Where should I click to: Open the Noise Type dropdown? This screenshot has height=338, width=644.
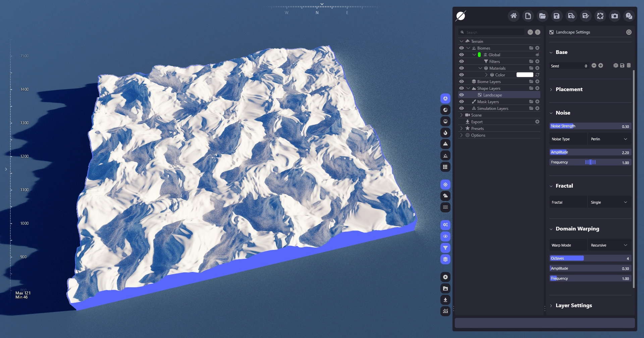[609, 139]
